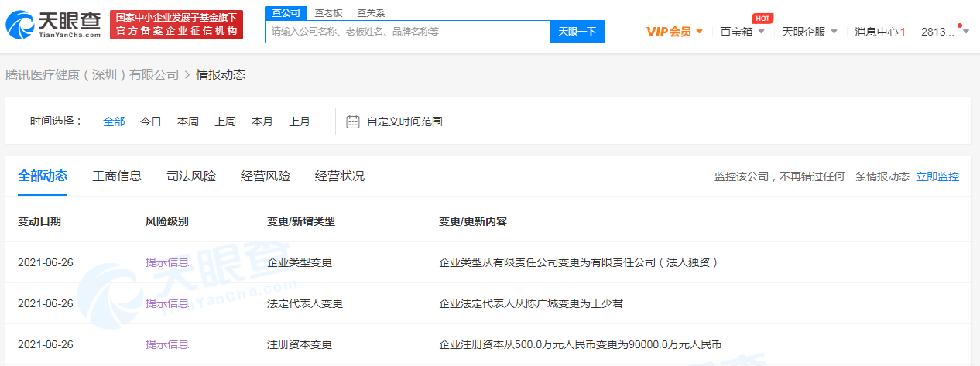Select the 今日 time filter
Screen dimensions: 980x366
[151, 121]
